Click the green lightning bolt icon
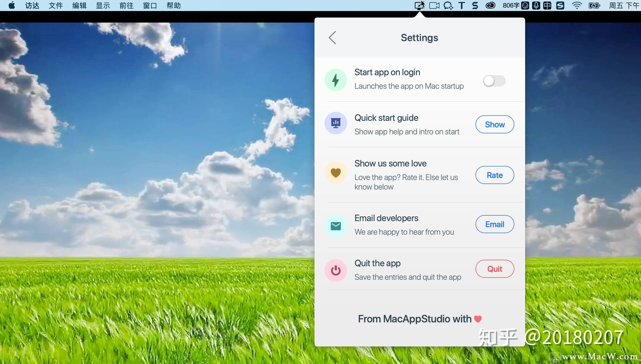The image size is (641, 364). tap(336, 80)
